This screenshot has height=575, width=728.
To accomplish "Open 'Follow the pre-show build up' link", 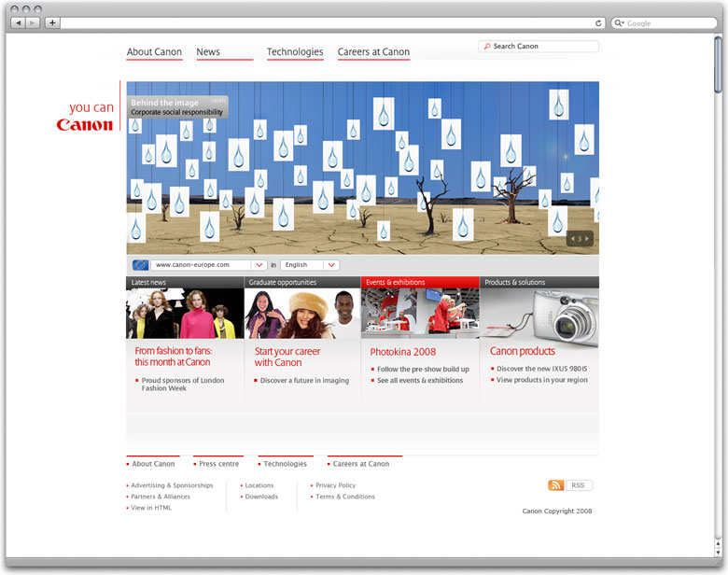I will click(423, 370).
